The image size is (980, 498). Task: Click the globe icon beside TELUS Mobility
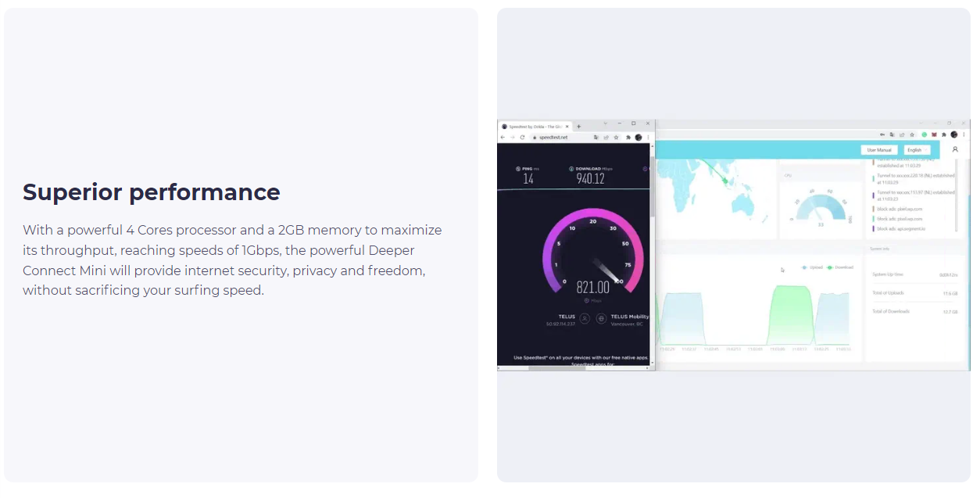(x=601, y=318)
